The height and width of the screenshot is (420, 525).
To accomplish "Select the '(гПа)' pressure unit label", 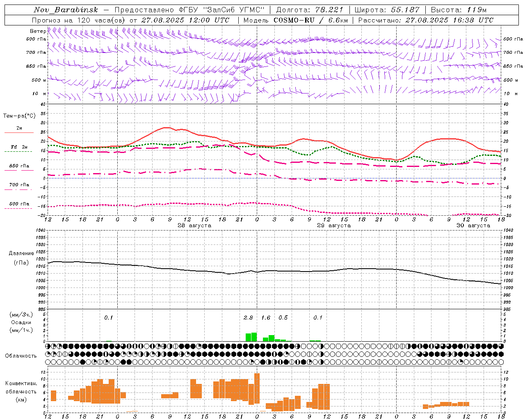I will (x=21, y=263).
